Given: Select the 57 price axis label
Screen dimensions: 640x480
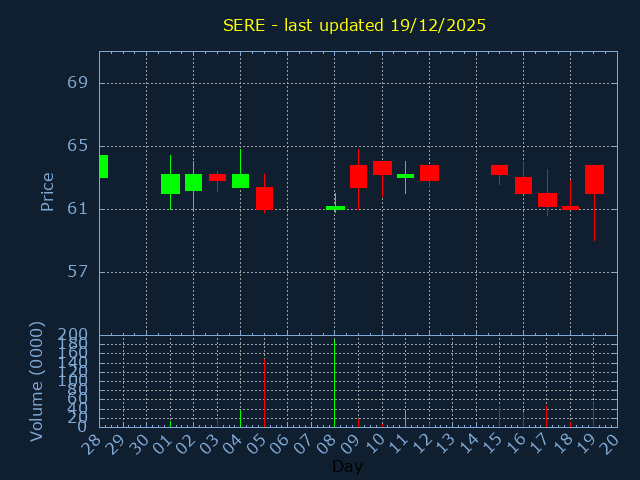Looking at the screenshot, I should (x=78, y=272).
